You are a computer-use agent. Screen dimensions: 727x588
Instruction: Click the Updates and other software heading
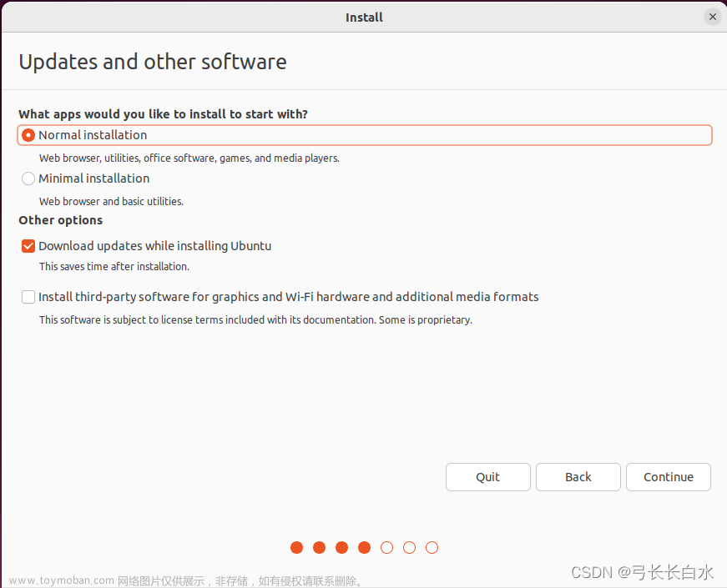tap(153, 61)
